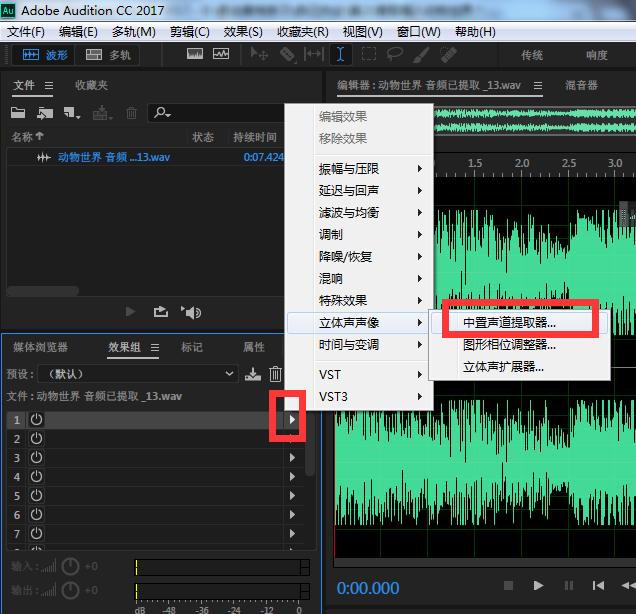Switch to 标记 tab
This screenshot has height=614, width=636.
click(x=191, y=347)
